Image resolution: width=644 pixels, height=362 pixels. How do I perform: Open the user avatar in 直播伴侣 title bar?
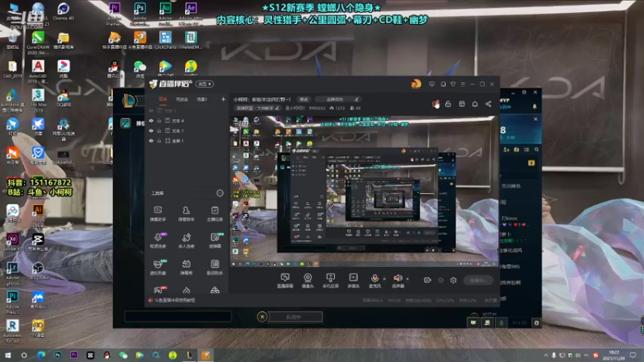point(416,84)
